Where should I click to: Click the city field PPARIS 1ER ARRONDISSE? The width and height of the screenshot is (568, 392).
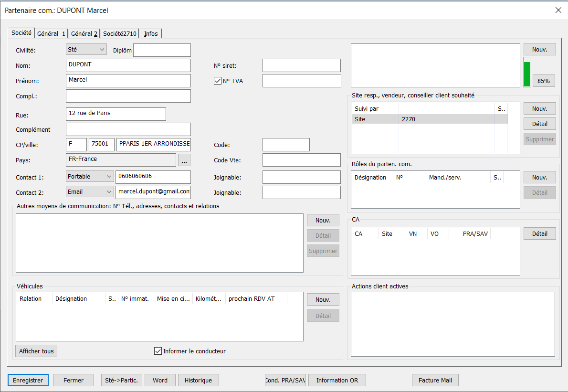click(x=154, y=144)
